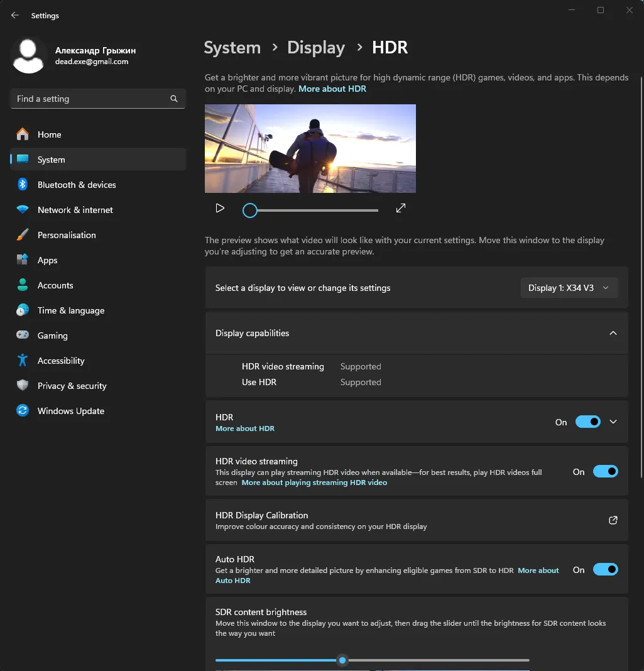Viewport: 644px width, 671px height.
Task: Open Network & internet settings
Action: coord(75,210)
